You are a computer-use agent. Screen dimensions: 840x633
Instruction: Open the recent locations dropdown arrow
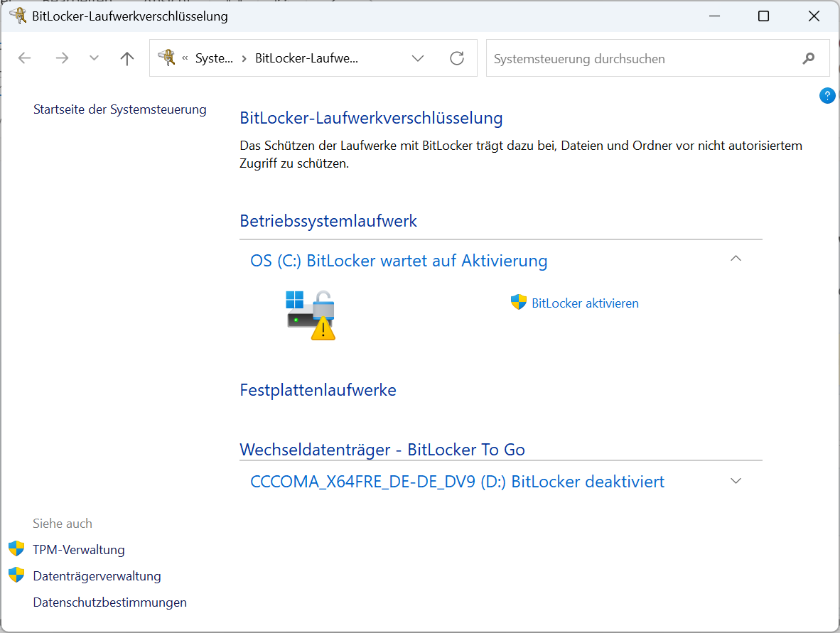pos(94,58)
